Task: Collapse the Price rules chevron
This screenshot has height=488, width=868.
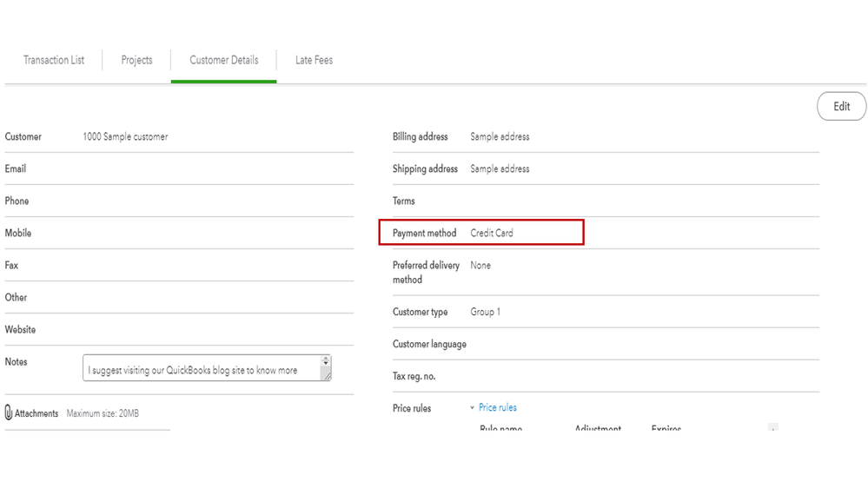Action: 472,407
